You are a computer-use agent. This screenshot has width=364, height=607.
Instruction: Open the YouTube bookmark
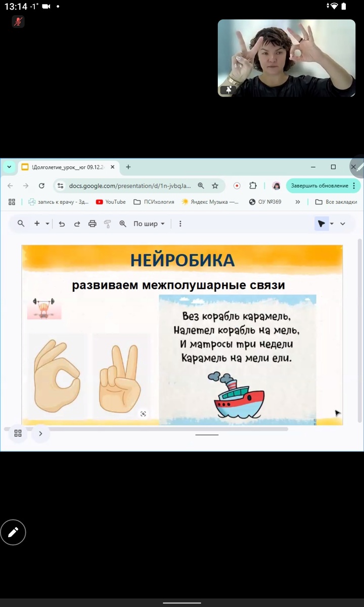coord(111,202)
